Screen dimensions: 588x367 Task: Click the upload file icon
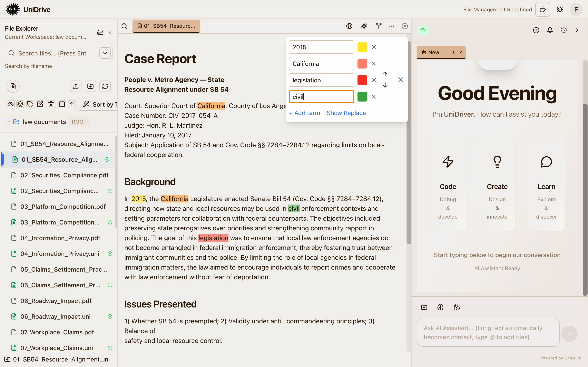coord(76,86)
